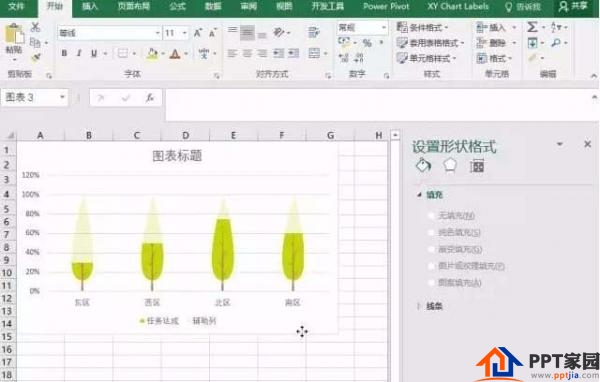Viewport: 600px width, 382px height.
Task: Expand the Line section
Action: tap(419, 306)
